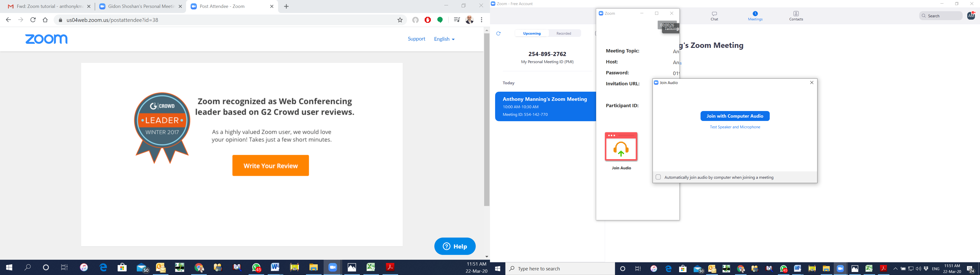Show hidden system tray icons

click(x=895, y=269)
